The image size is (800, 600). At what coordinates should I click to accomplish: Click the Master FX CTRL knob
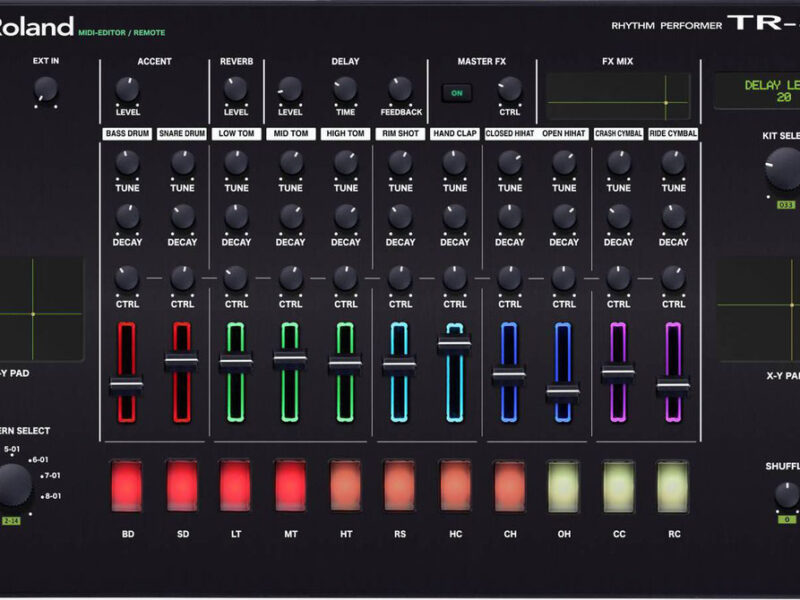click(x=510, y=89)
